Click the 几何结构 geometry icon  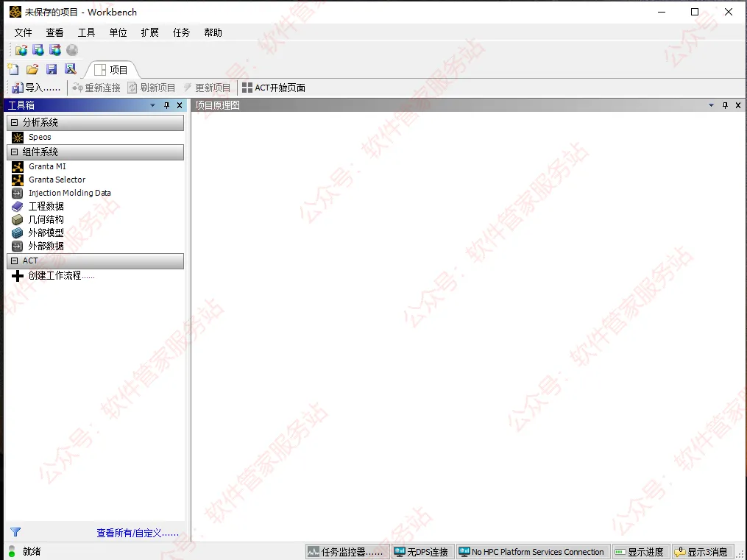[x=18, y=219]
